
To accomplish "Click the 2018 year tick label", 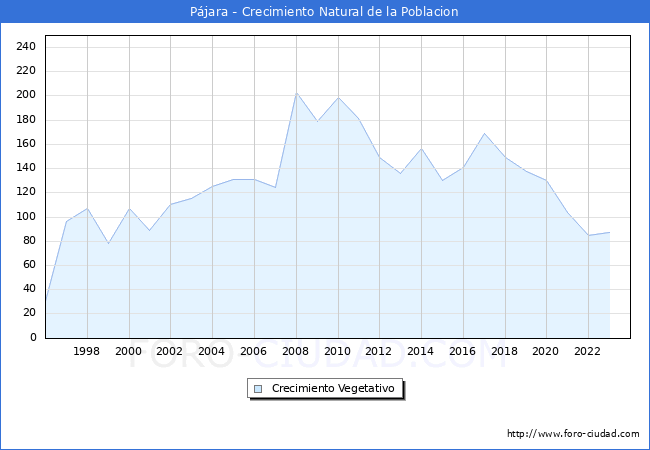I will (504, 352).
